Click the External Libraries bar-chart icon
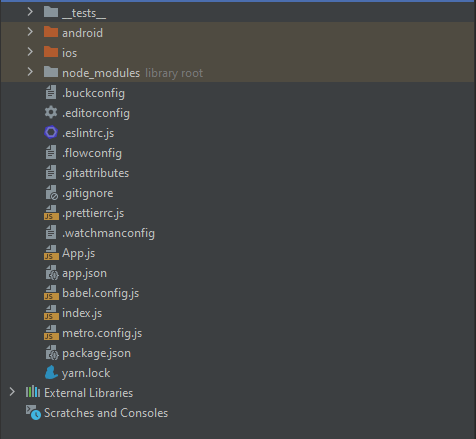Screen dimensions: 476x439 tap(33, 392)
